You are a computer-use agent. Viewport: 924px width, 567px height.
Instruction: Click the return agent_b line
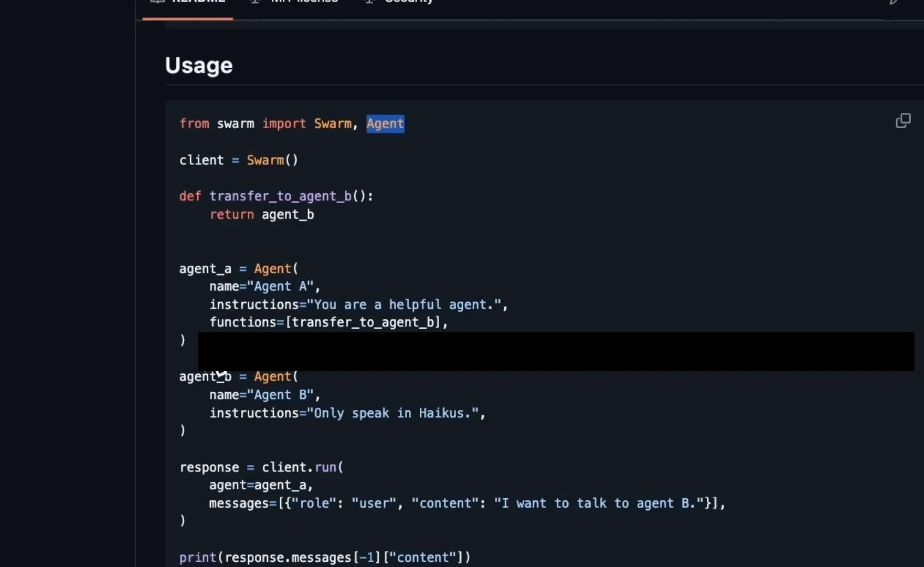[262, 214]
